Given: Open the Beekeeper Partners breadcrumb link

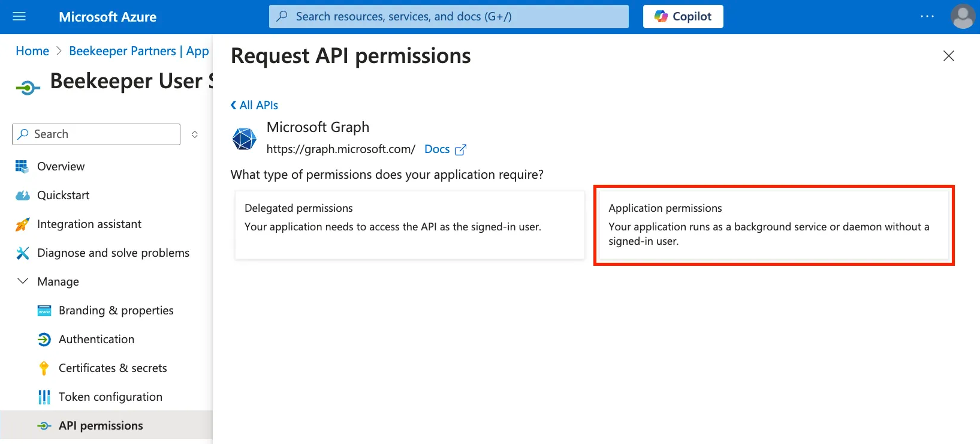Looking at the screenshot, I should [139, 51].
